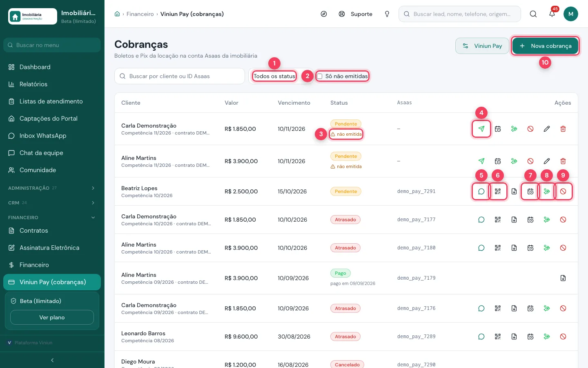Expand the CRM sidebar section

pos(52,203)
